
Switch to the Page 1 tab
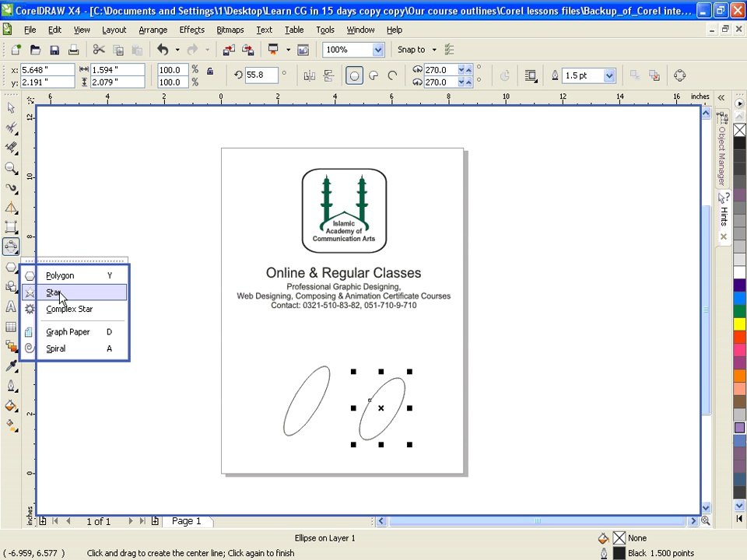[186, 521]
